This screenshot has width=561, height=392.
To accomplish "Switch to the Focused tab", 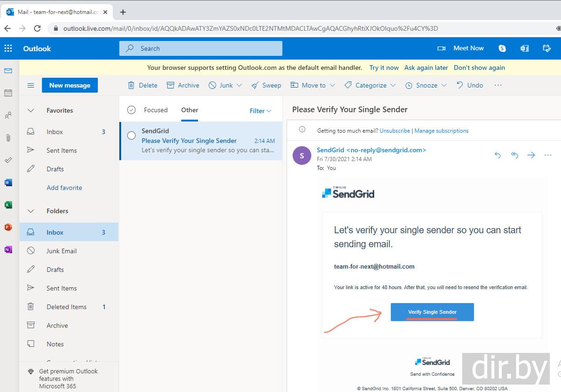I will click(x=156, y=110).
